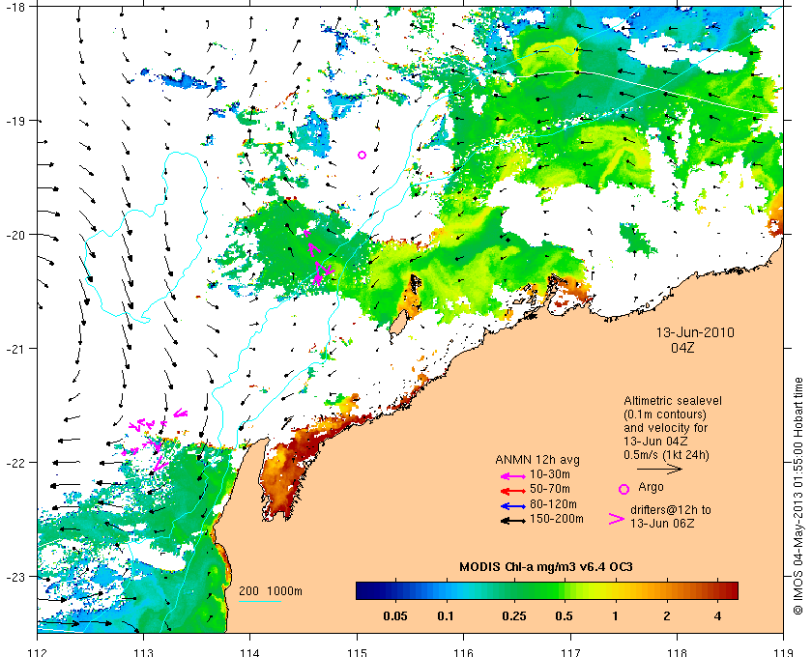Click the date label 13-Jun-2010
The image size is (812, 657).
(x=695, y=332)
